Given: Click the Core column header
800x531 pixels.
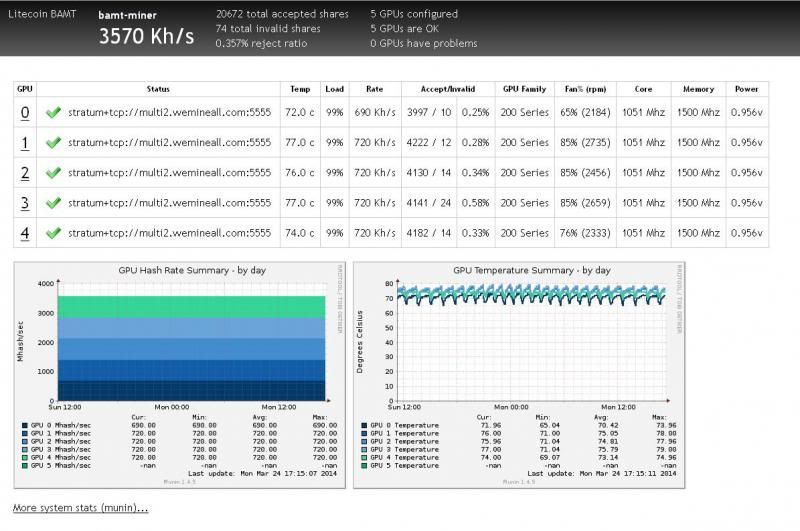Looking at the screenshot, I should pos(643,89).
